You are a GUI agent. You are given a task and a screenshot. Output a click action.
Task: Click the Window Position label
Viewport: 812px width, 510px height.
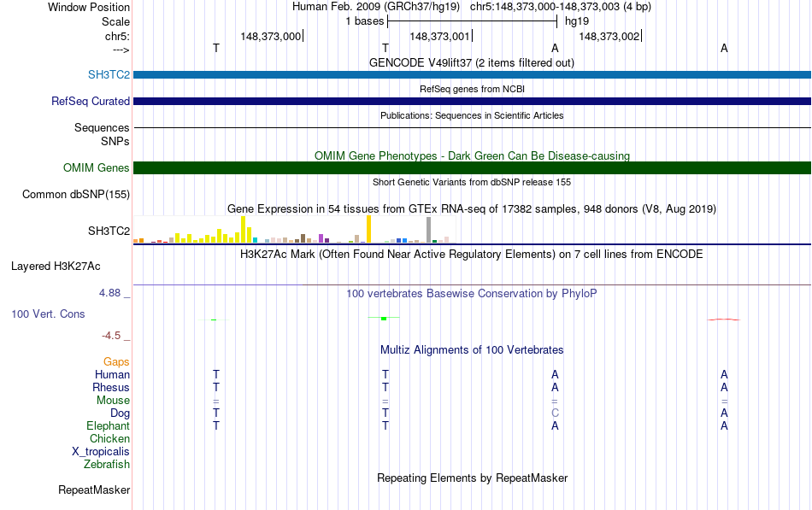pyautogui.click(x=89, y=7)
